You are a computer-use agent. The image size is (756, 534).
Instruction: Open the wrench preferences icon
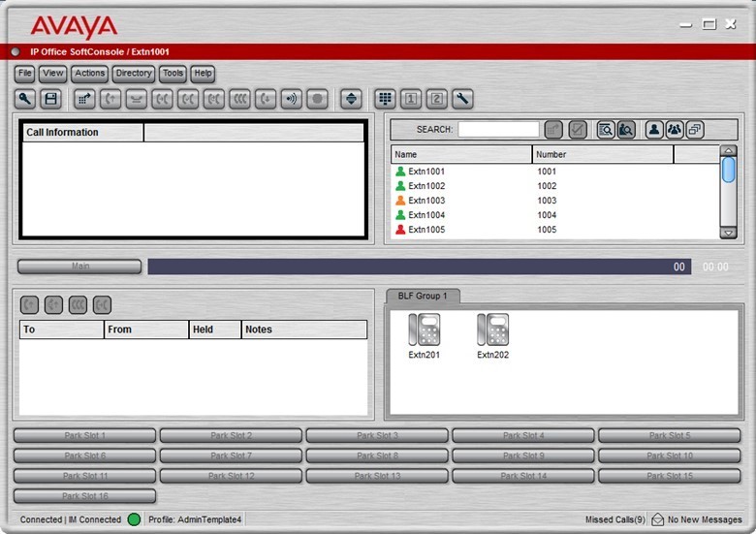463,99
